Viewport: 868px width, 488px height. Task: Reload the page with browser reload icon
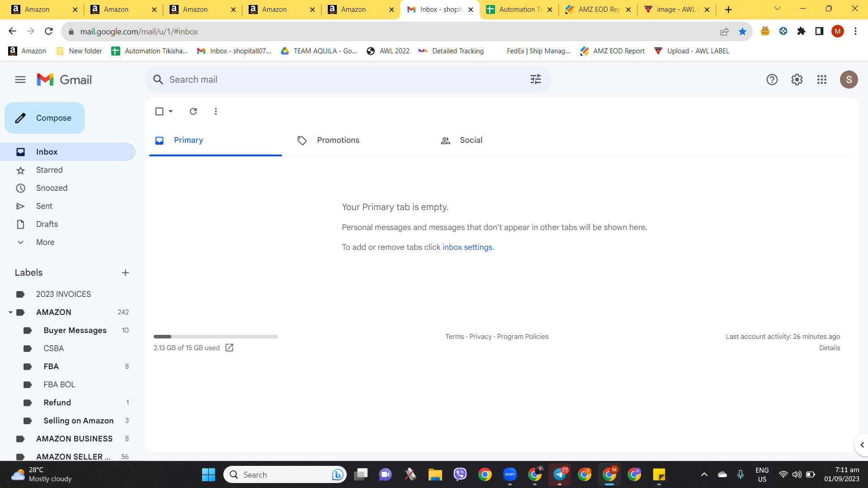tap(49, 31)
